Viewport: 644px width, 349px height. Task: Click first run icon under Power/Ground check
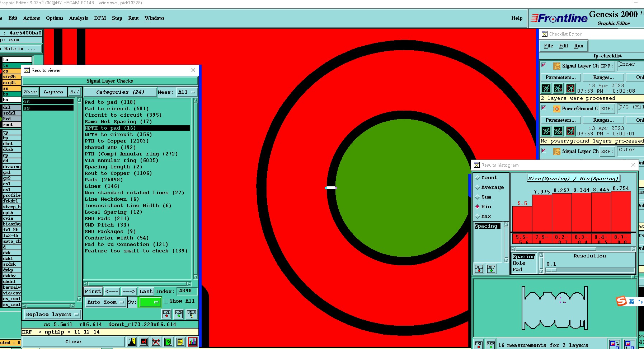click(546, 131)
